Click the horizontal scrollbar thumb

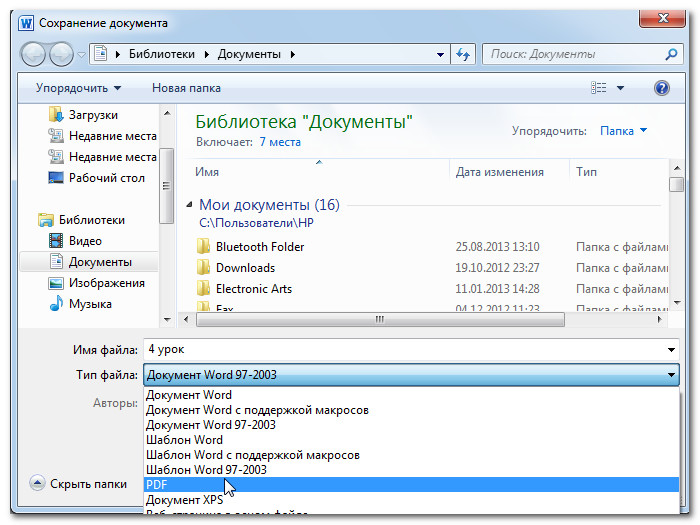(380, 319)
